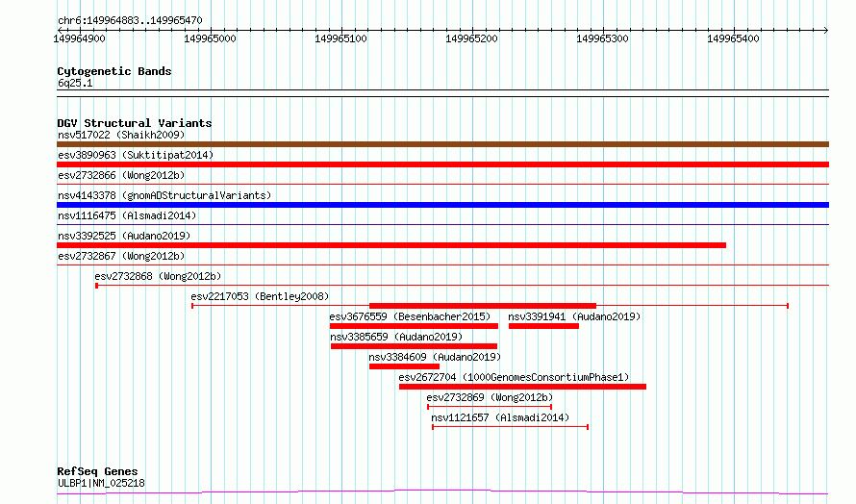856x504 pixels.
Task: Select the red nsv3385659 variant bar
Action: [414, 346]
